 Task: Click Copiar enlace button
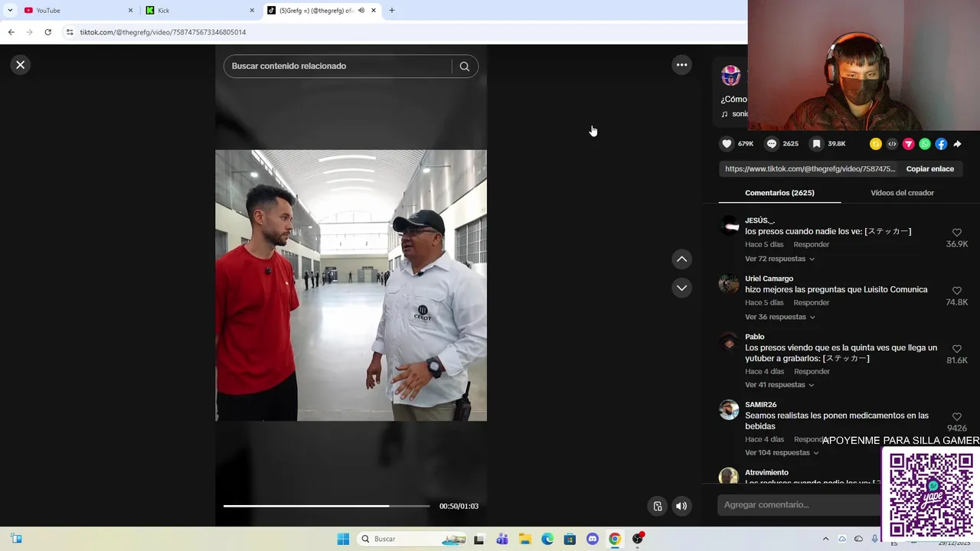click(929, 169)
